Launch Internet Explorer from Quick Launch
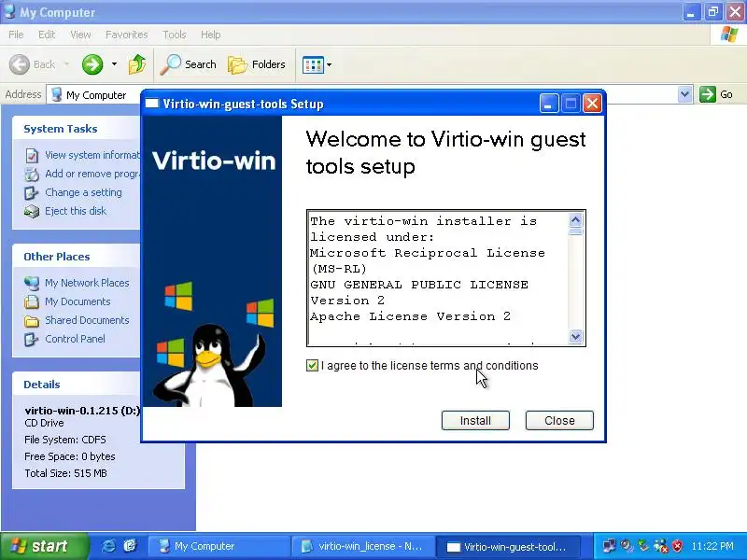 [108, 546]
